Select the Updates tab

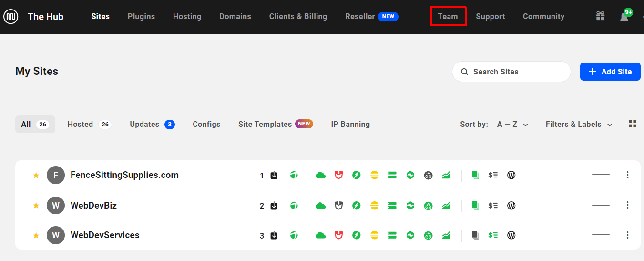(x=152, y=124)
